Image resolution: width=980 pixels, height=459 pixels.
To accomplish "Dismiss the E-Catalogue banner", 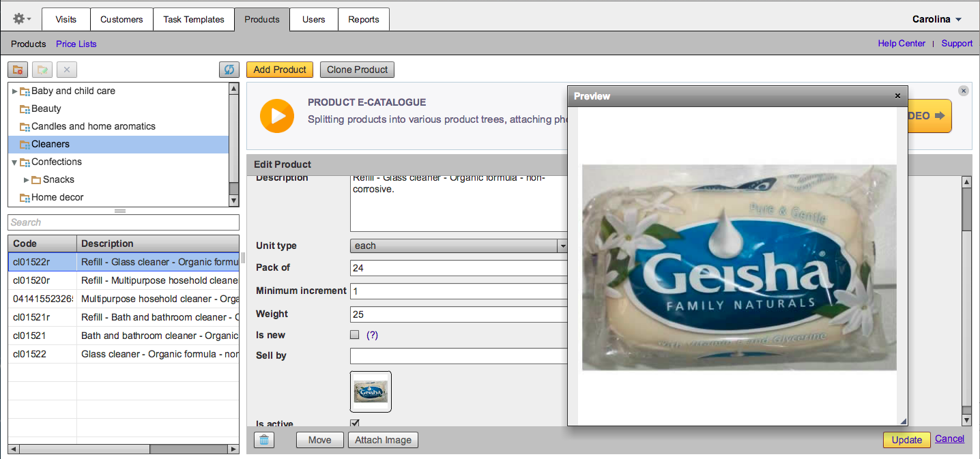I will pyautogui.click(x=964, y=91).
